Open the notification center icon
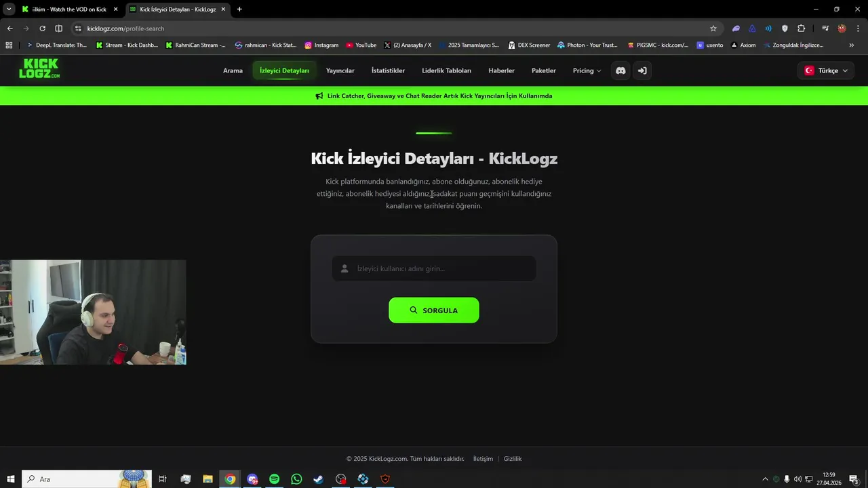 (x=854, y=479)
